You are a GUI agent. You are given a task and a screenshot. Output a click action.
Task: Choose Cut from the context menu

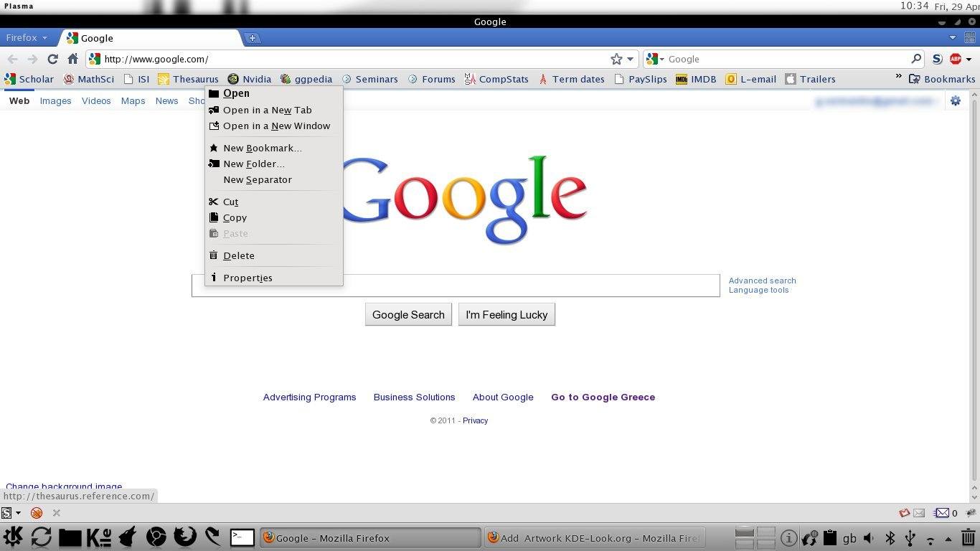pos(273,202)
